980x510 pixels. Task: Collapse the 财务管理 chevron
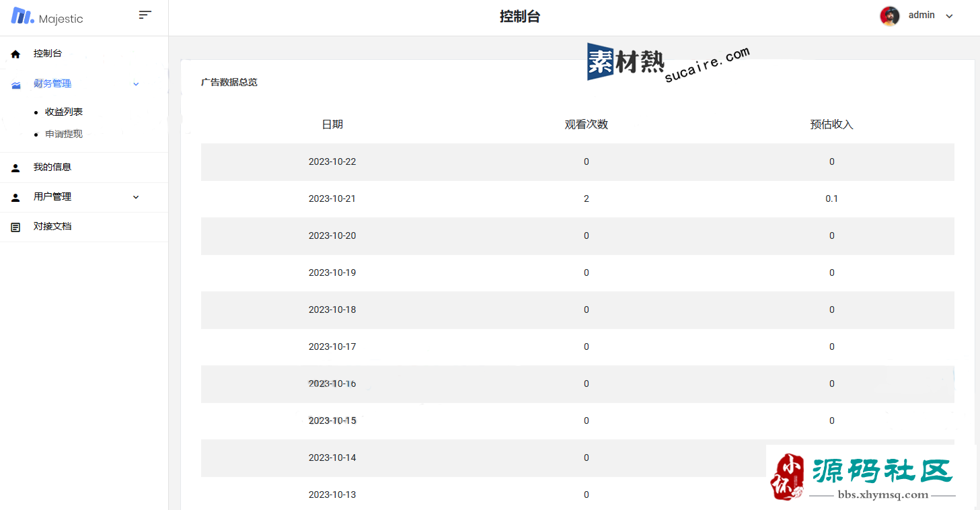click(x=136, y=84)
